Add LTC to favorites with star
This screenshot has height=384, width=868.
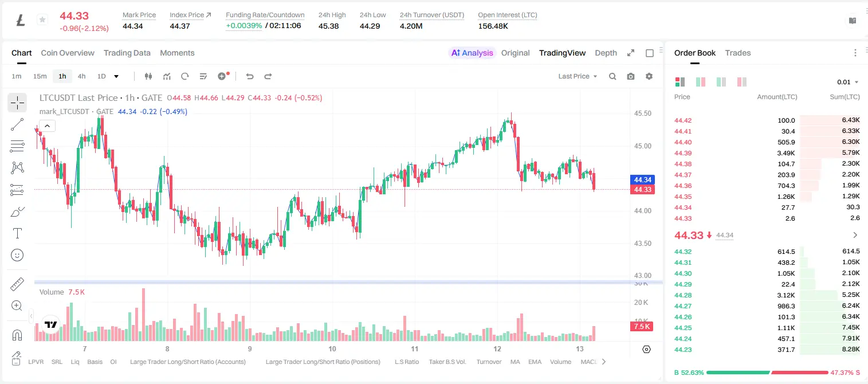(x=42, y=20)
